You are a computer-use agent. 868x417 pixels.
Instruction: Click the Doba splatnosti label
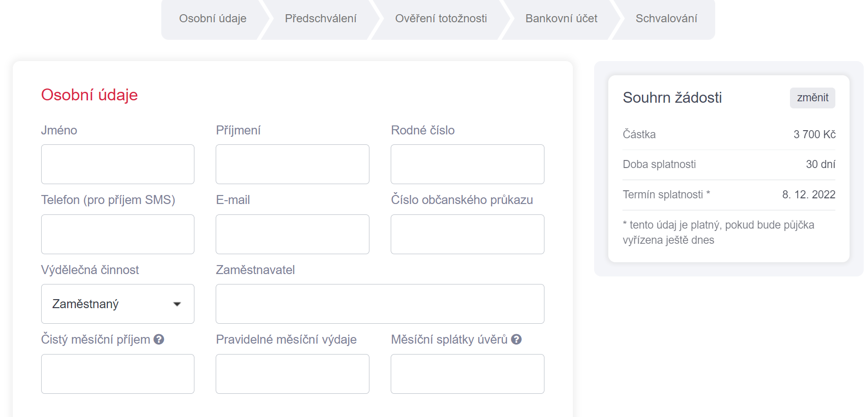[659, 164]
